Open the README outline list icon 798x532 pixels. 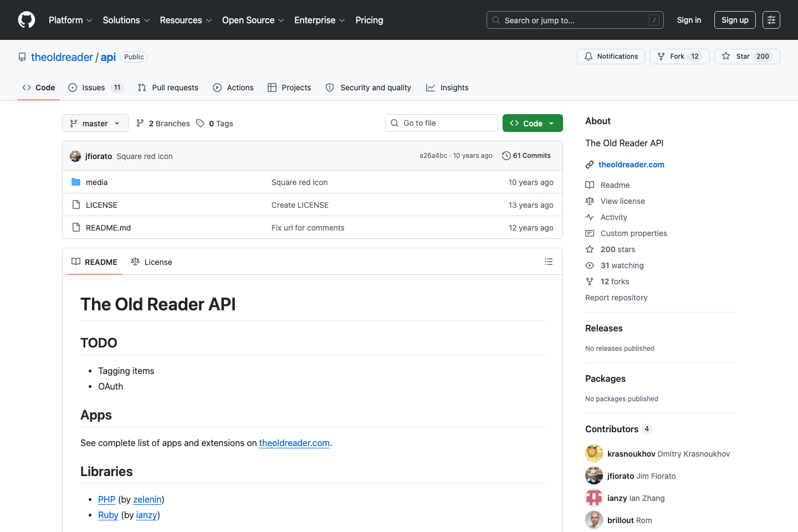(x=549, y=261)
